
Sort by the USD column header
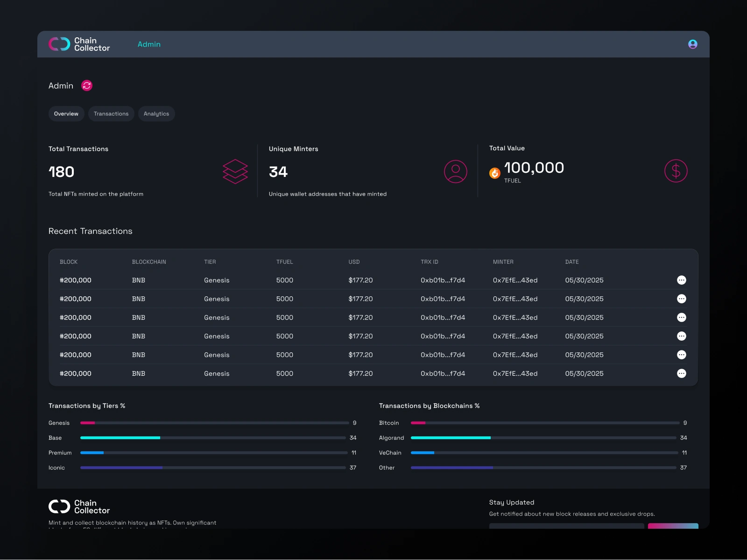coord(354,262)
